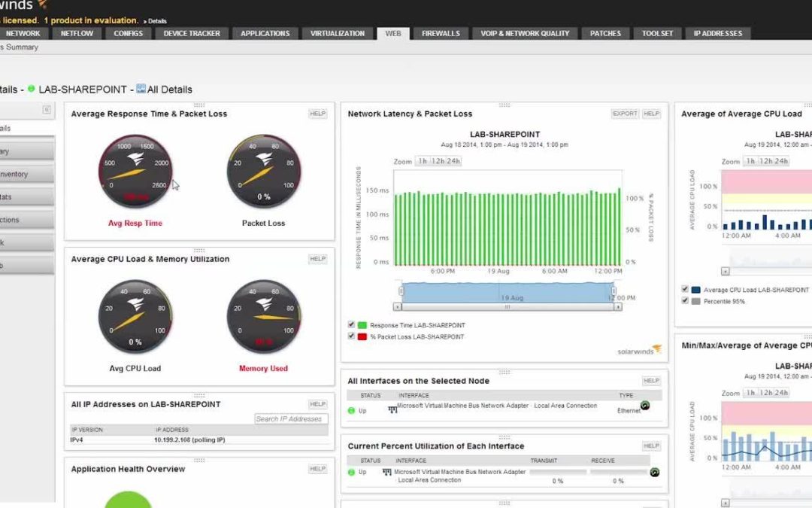
Task: Click drag grip atop All IP Addresses panel
Action: [199, 396]
